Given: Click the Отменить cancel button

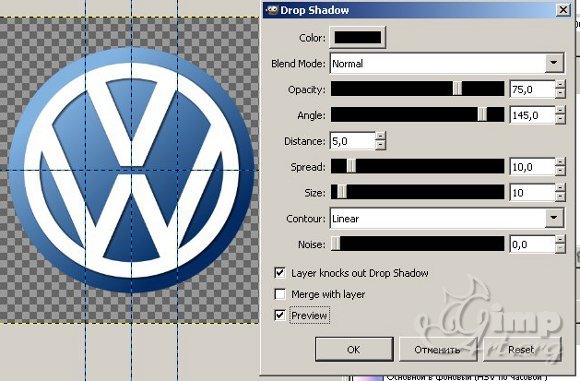Looking at the screenshot, I should (437, 349).
